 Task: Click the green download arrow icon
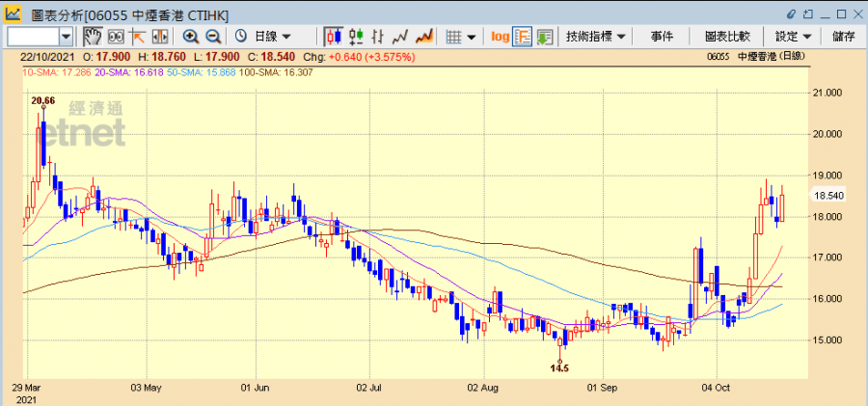[x=545, y=37]
